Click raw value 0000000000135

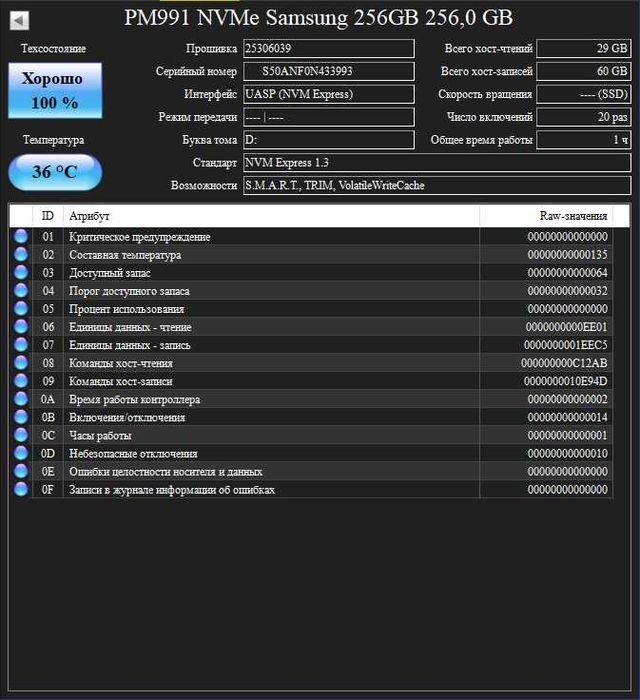567,254
